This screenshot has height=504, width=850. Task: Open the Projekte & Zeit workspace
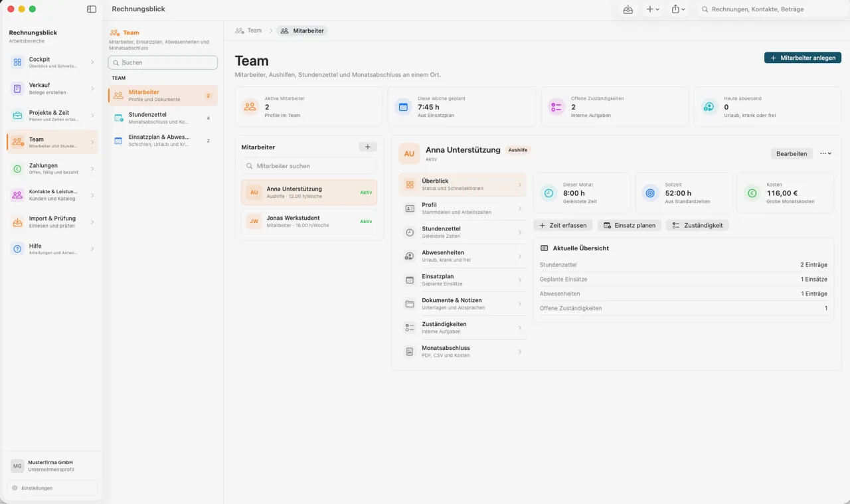tap(52, 116)
